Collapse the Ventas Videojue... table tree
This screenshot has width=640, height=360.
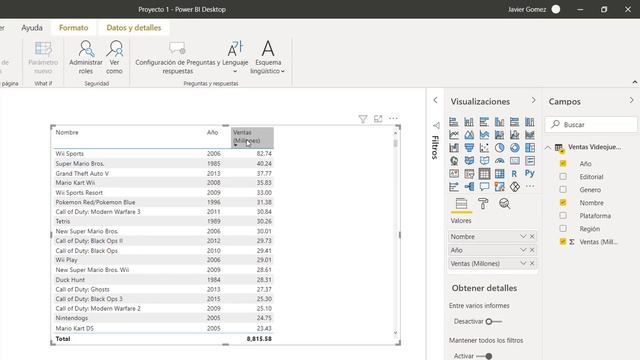pyautogui.click(x=548, y=148)
